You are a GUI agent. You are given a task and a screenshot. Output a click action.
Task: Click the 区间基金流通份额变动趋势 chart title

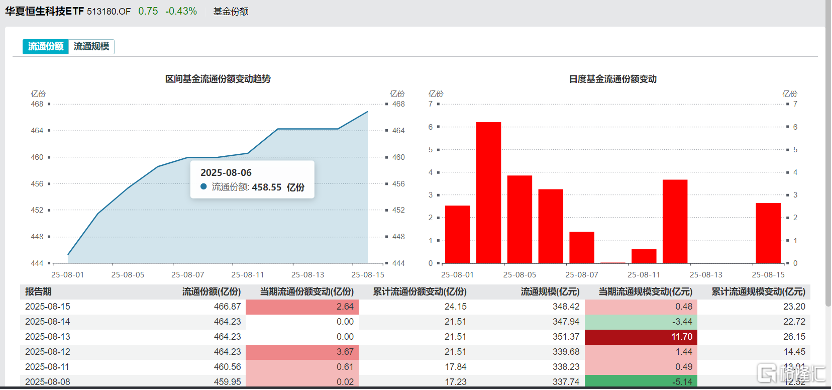coord(219,79)
